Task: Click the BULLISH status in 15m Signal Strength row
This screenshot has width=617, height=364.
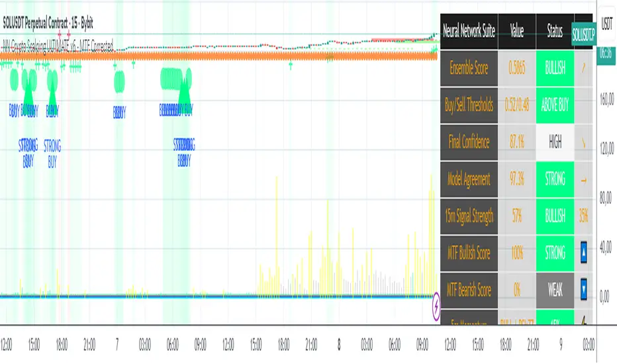Action: click(x=555, y=216)
